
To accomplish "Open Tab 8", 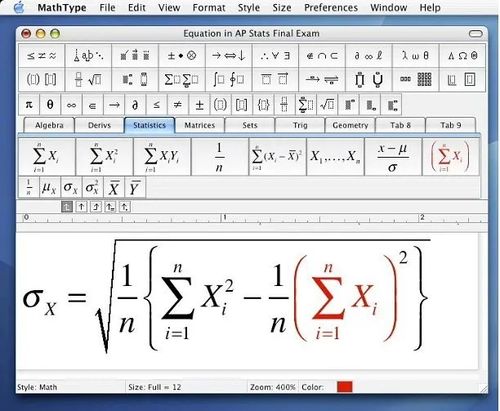I will pos(400,125).
